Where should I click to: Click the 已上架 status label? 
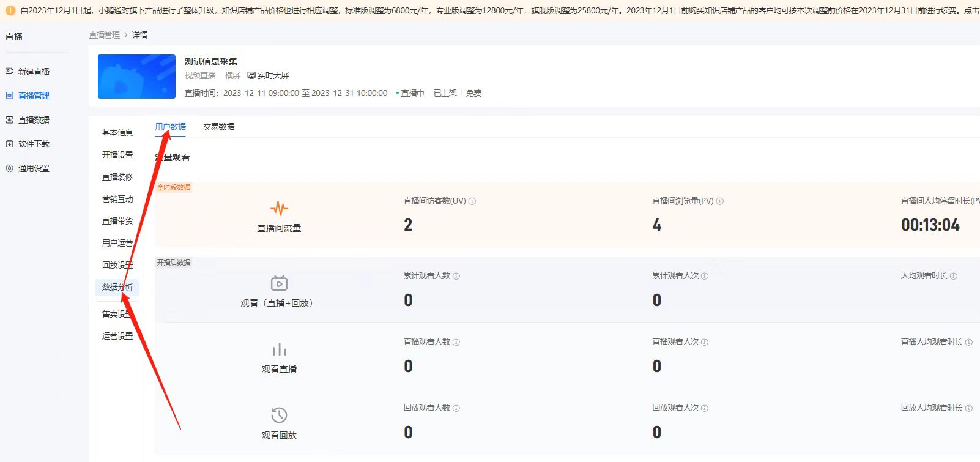click(445, 93)
